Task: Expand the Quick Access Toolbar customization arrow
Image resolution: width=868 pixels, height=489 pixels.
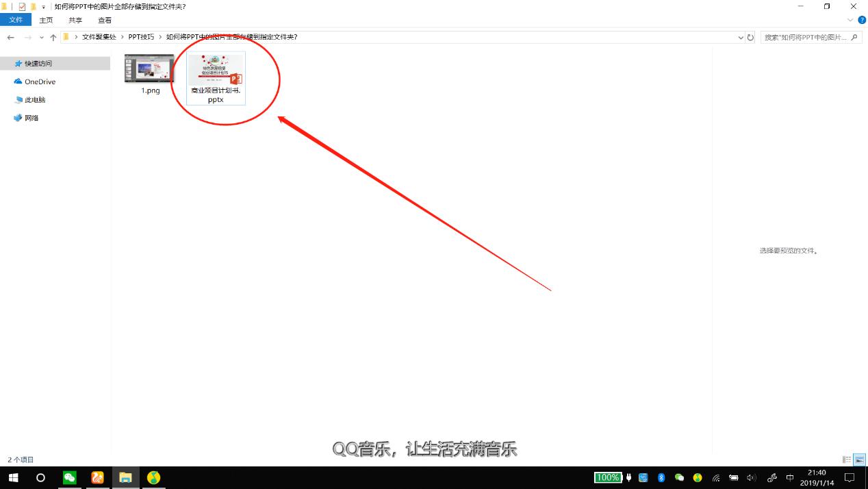Action: tap(42, 6)
